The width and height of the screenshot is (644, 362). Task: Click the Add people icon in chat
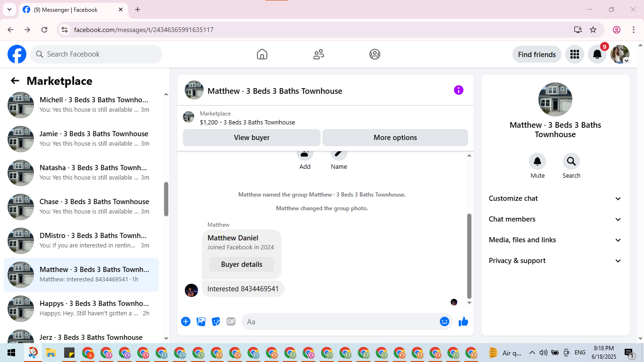305,153
